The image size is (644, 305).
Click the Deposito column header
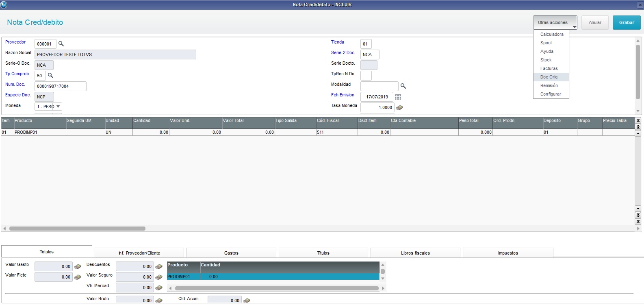[560, 123]
